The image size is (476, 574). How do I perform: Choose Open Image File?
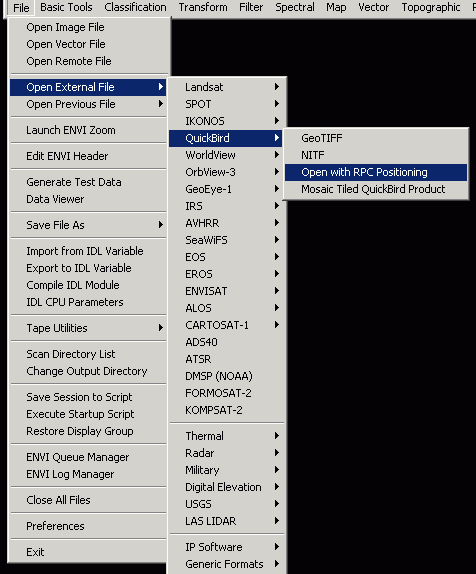coord(88,27)
